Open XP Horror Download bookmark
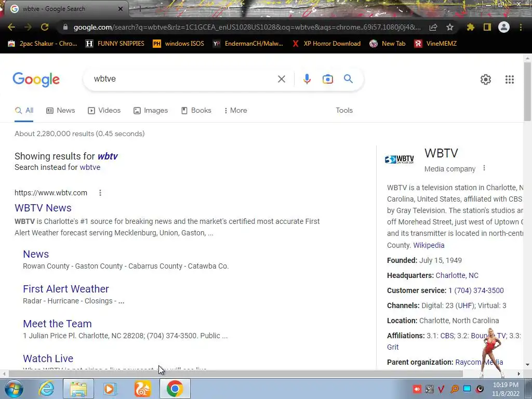 [326, 44]
